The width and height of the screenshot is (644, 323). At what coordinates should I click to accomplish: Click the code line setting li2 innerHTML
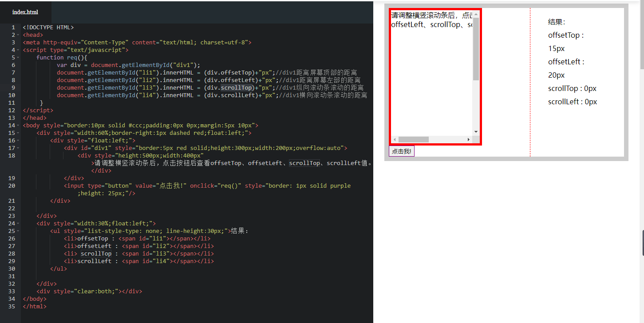209,80
